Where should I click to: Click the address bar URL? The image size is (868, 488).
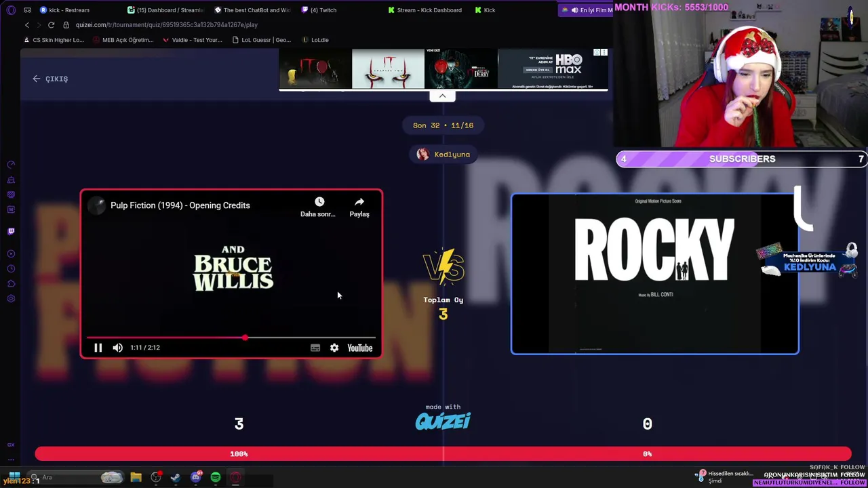(167, 25)
